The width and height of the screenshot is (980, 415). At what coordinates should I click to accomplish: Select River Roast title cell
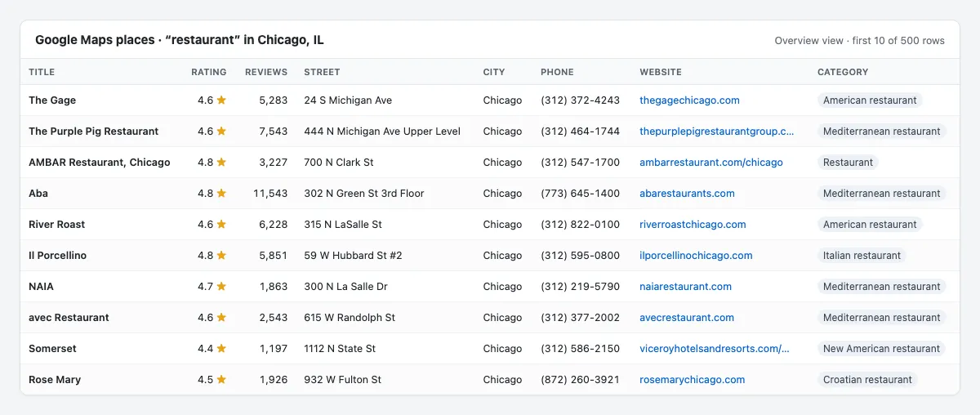(x=57, y=225)
